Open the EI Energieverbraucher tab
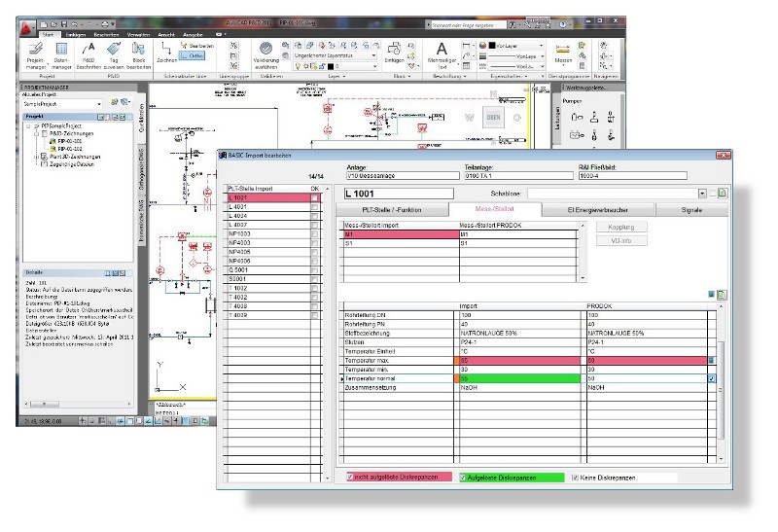This screenshot has width=778, height=532. click(597, 210)
